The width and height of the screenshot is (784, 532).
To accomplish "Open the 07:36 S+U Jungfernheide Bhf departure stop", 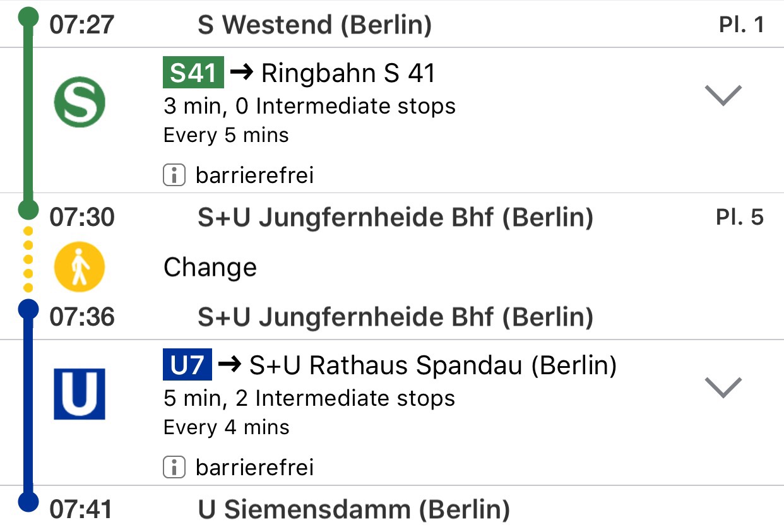I will (395, 317).
